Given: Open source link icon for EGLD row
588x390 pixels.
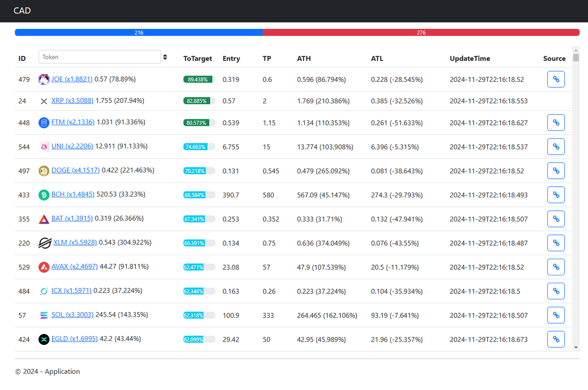Looking at the screenshot, I should pyautogui.click(x=556, y=339).
